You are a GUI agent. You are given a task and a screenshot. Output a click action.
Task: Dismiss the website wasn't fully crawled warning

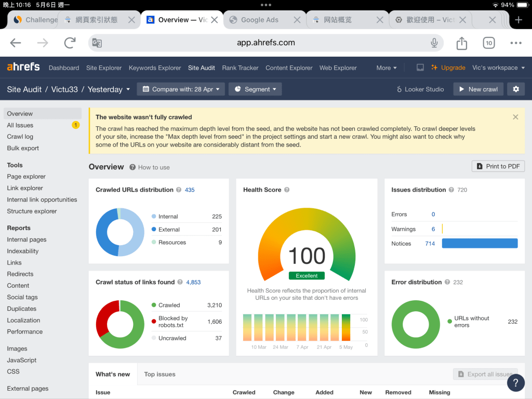coord(515,117)
